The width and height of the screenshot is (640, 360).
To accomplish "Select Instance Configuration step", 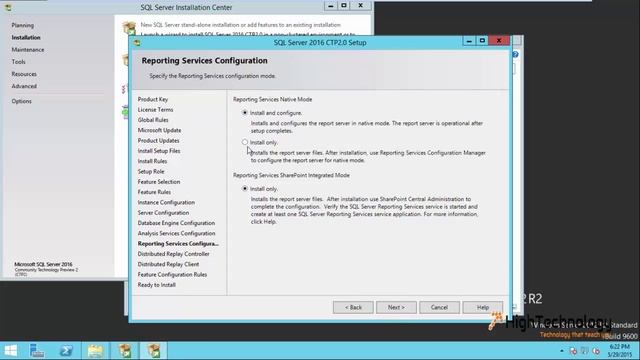I will click(x=166, y=202).
